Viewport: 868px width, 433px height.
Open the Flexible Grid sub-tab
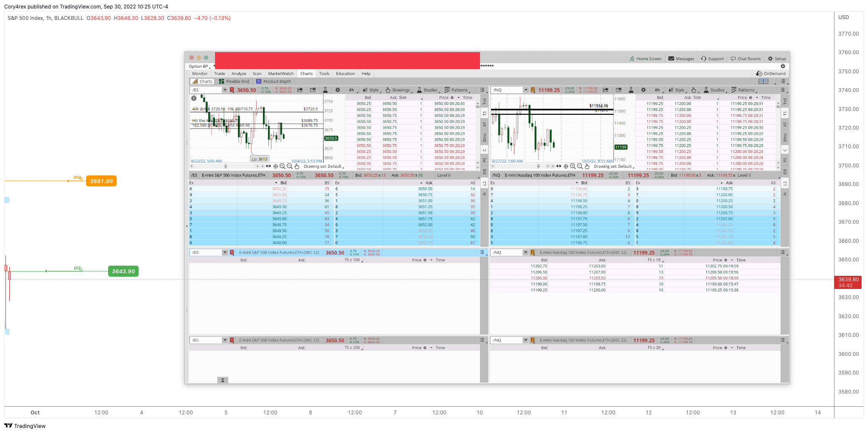tap(234, 81)
